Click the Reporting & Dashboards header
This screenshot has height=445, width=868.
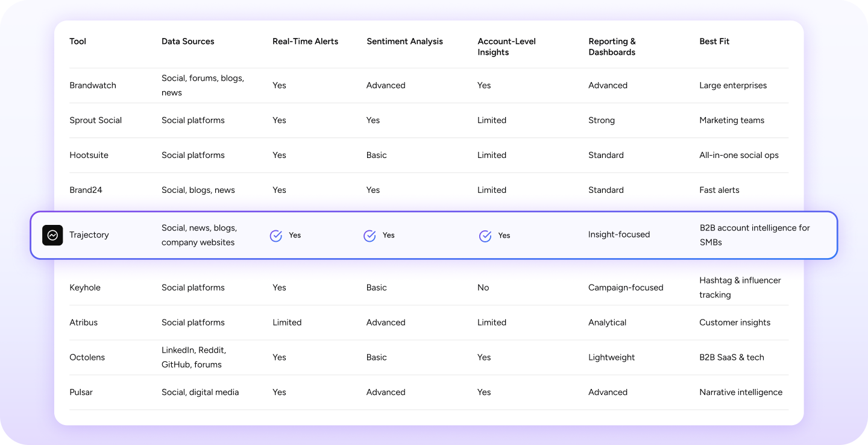(x=612, y=47)
